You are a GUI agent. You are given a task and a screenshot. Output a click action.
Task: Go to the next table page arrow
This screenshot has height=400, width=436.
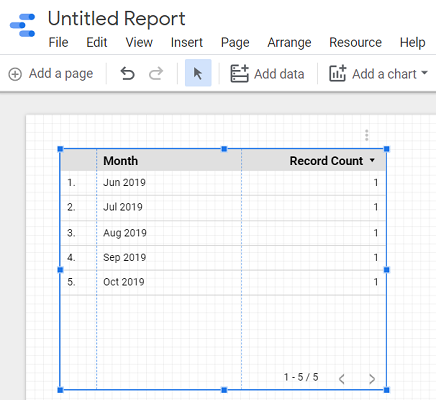(x=372, y=379)
